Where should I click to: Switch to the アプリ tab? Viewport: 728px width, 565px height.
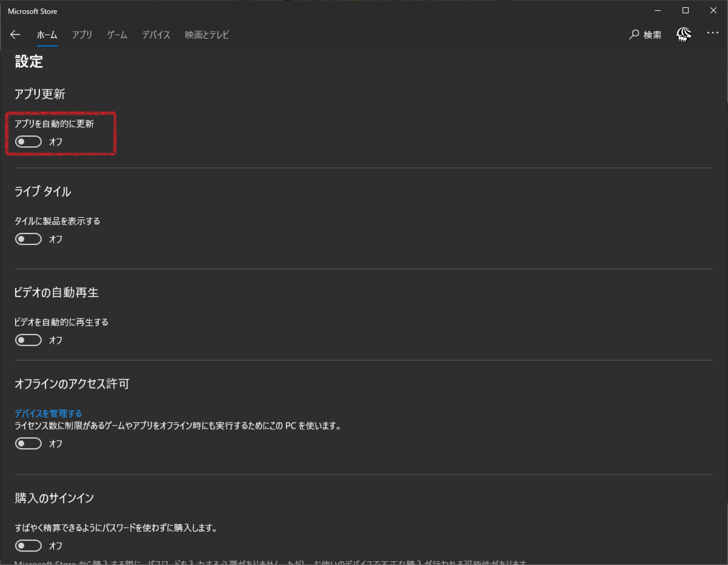82,35
